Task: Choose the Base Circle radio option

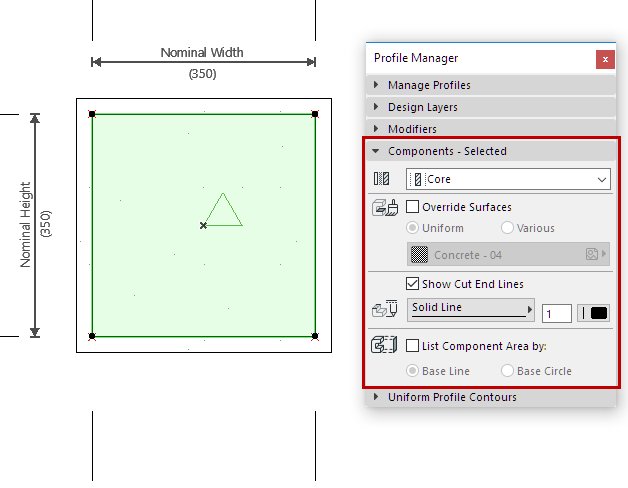Action: pos(507,371)
